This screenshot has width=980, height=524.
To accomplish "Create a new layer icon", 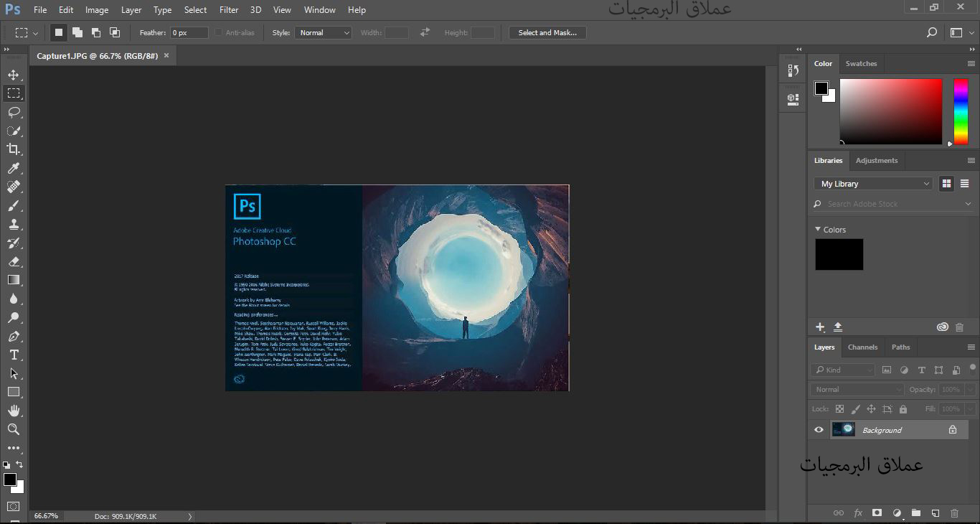I will tap(936, 513).
